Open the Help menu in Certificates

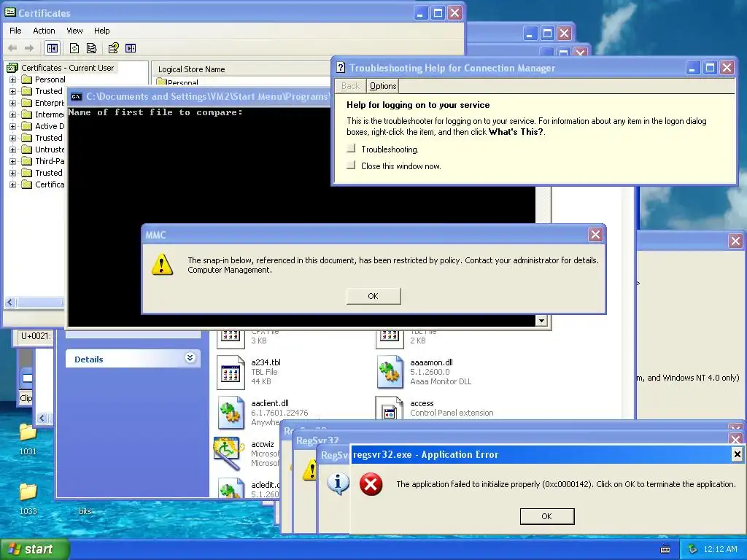101,31
